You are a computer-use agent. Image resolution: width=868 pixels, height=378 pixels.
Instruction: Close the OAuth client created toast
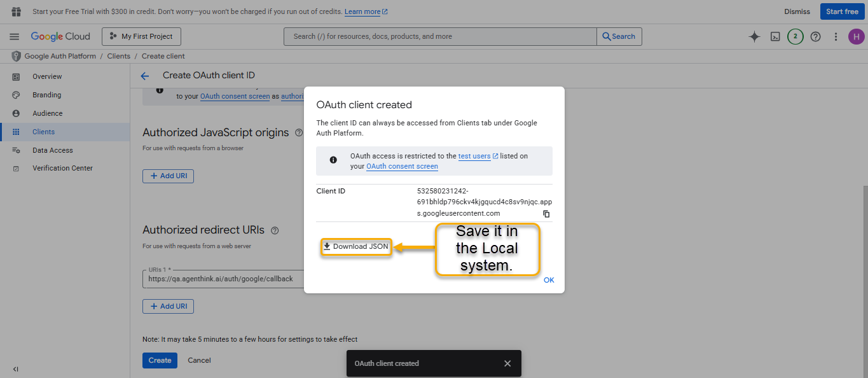pyautogui.click(x=507, y=363)
